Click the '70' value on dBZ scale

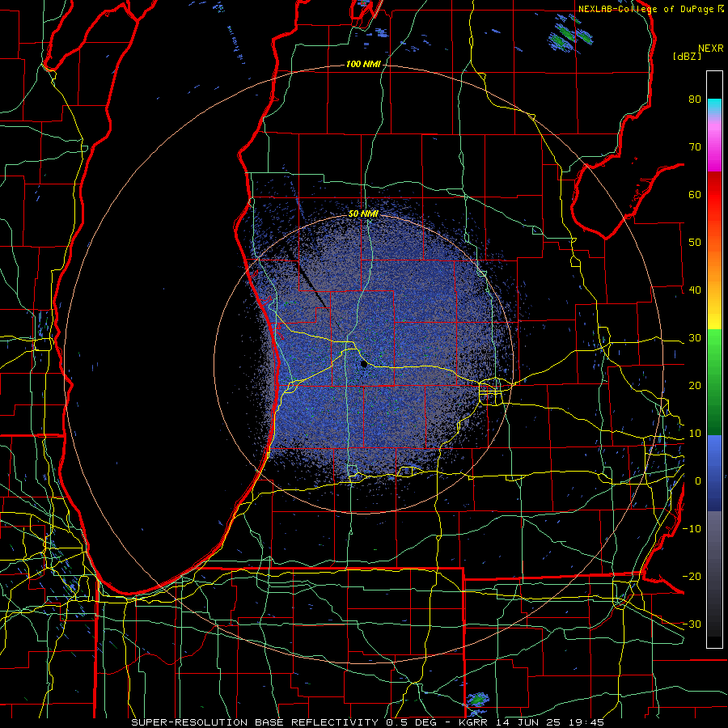point(695,146)
